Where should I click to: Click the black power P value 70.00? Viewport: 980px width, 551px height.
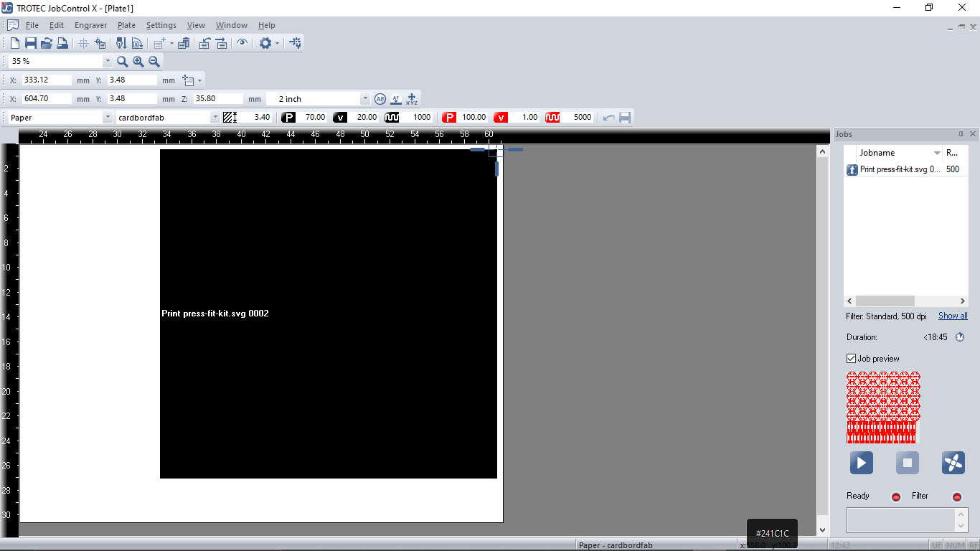(312, 117)
